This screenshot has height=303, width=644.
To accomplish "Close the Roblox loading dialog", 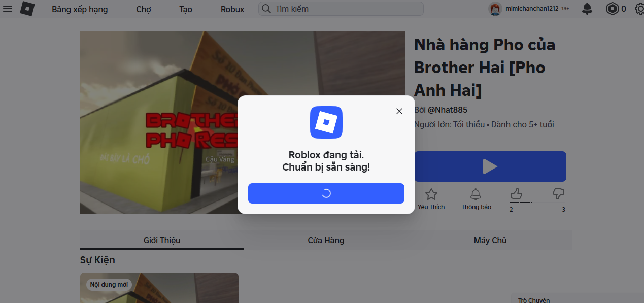I will [399, 111].
